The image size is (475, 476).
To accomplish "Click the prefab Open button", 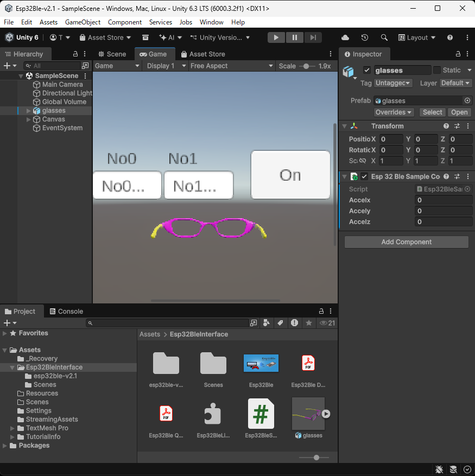I will click(459, 112).
